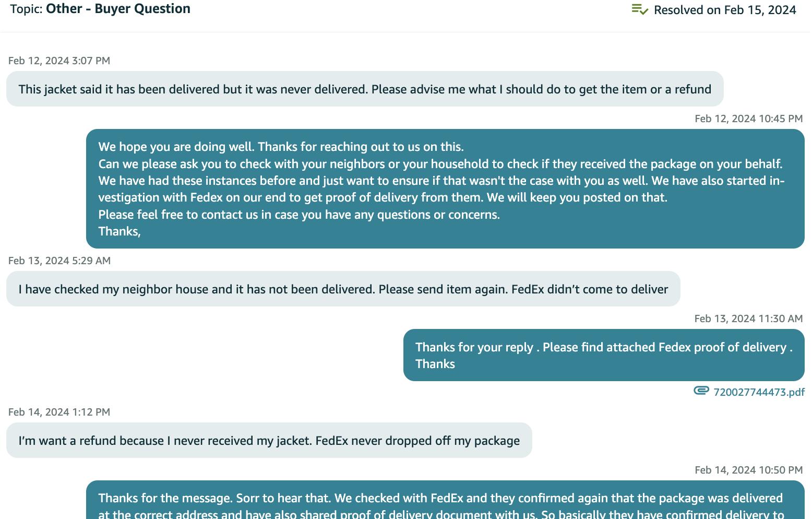Click the Feb 13, 2024 11:30 AM timestamp
Viewport: 812px width, 519px height.
(x=749, y=319)
